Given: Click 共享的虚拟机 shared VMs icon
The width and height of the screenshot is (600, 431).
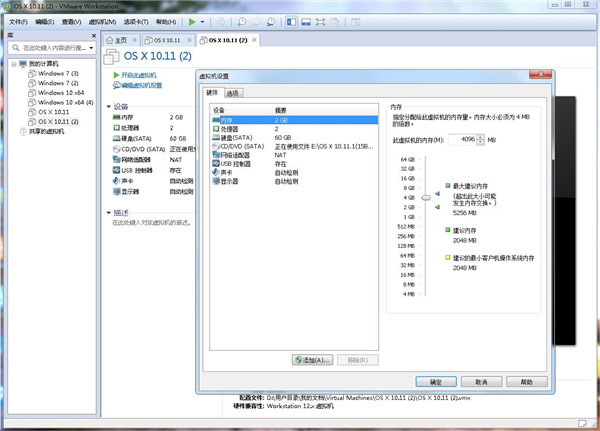Looking at the screenshot, I should pos(23,131).
